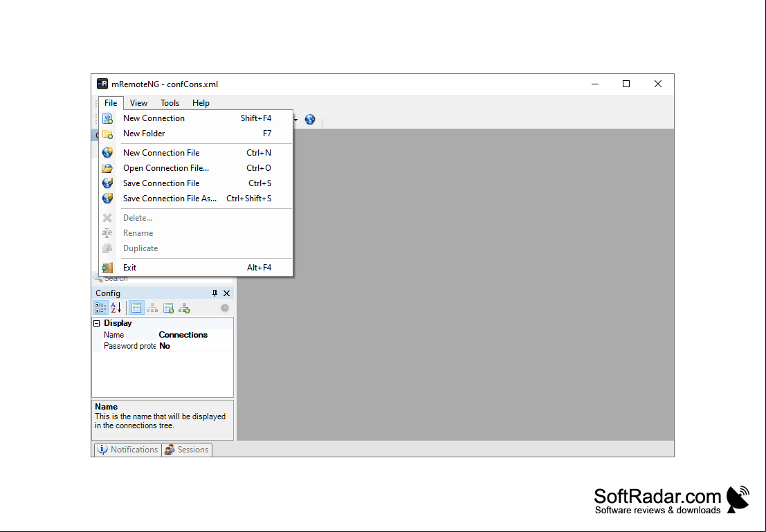Minimize the mRemoteNG window
Screen dimensions: 766x532
[x=595, y=84]
